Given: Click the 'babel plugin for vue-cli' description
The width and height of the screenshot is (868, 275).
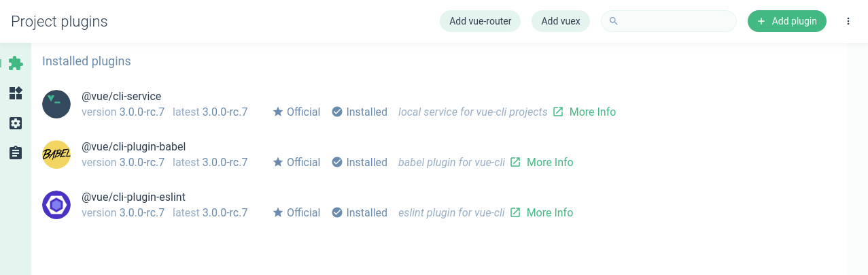Looking at the screenshot, I should 451,162.
